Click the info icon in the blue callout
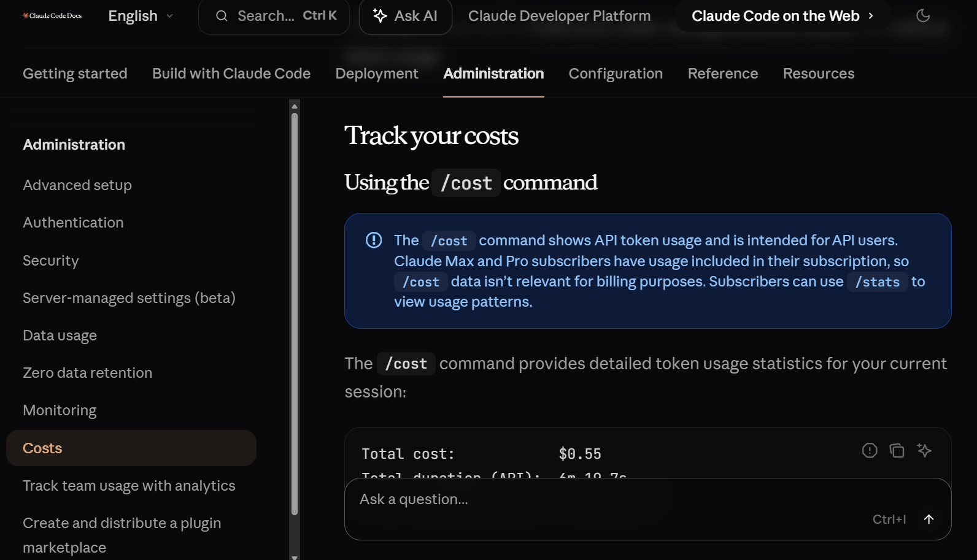Image resolution: width=977 pixels, height=560 pixels. point(374,240)
